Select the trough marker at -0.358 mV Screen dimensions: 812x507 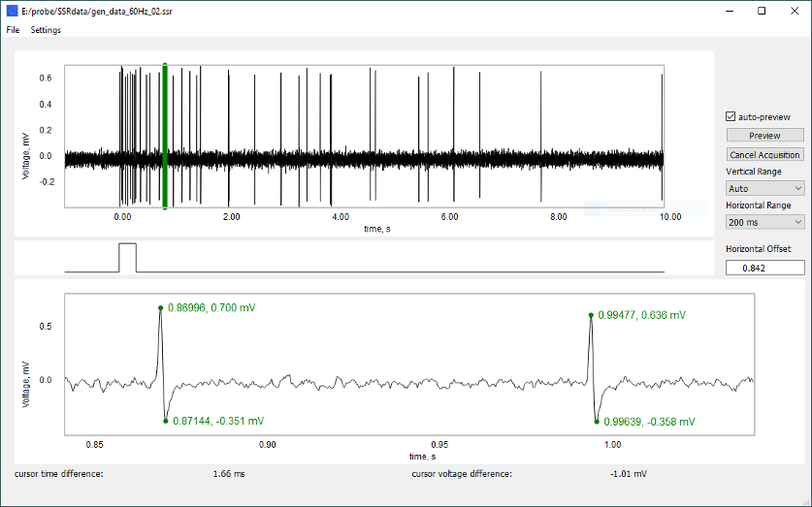click(x=596, y=422)
